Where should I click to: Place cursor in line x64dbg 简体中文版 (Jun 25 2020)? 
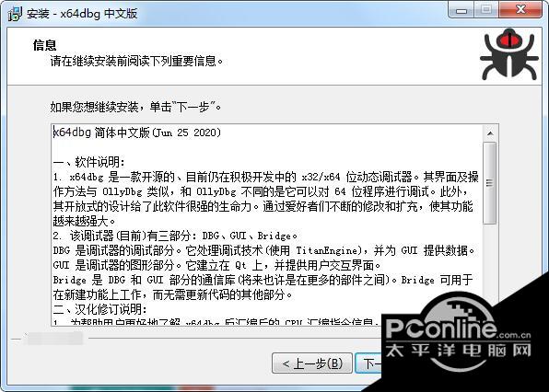click(x=137, y=133)
